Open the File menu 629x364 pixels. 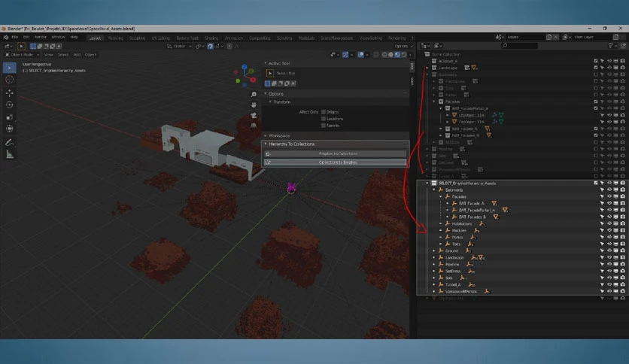[15, 38]
